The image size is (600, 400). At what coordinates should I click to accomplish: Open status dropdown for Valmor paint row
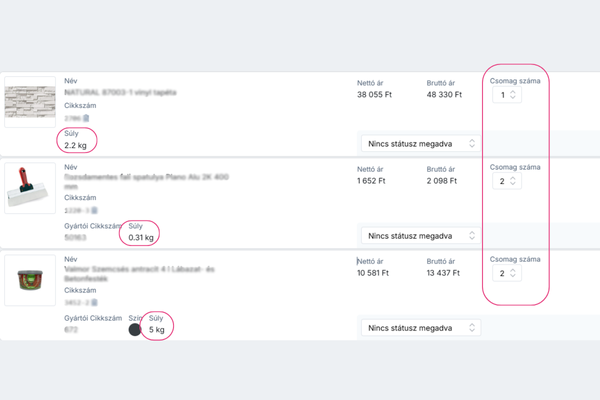click(x=420, y=327)
